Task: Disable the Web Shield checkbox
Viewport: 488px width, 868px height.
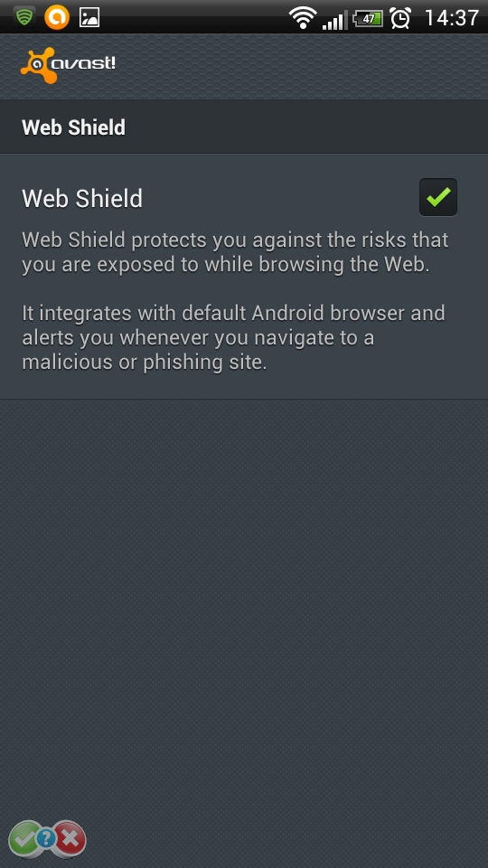Action: [438, 197]
